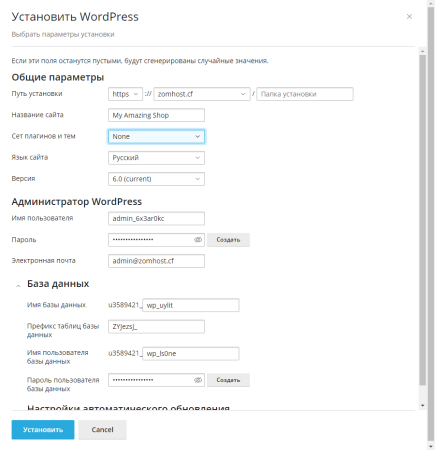Open the zomhost.cf domain dropdown
Screen dimensions: 435x450
pos(202,94)
